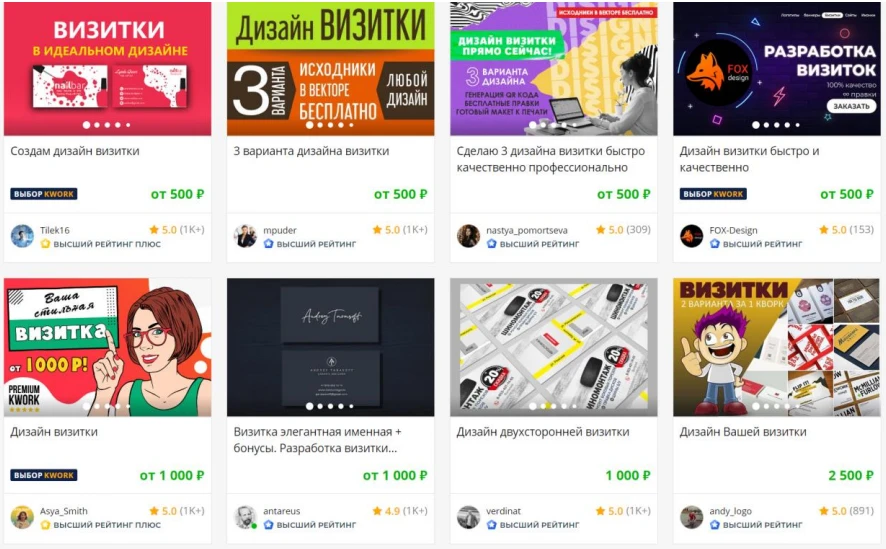Click nastya_pomortseva's avatar picture
This screenshot has height=549, width=886.
coord(468,236)
